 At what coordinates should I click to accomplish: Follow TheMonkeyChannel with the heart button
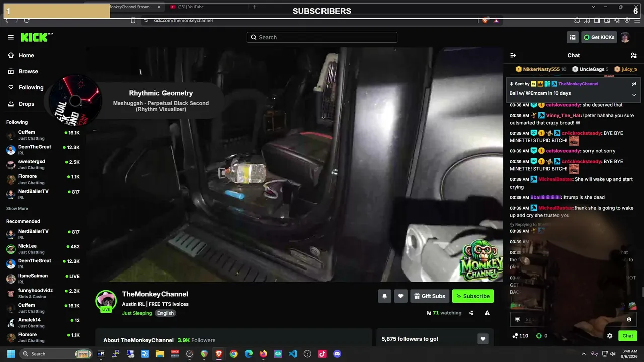400,296
